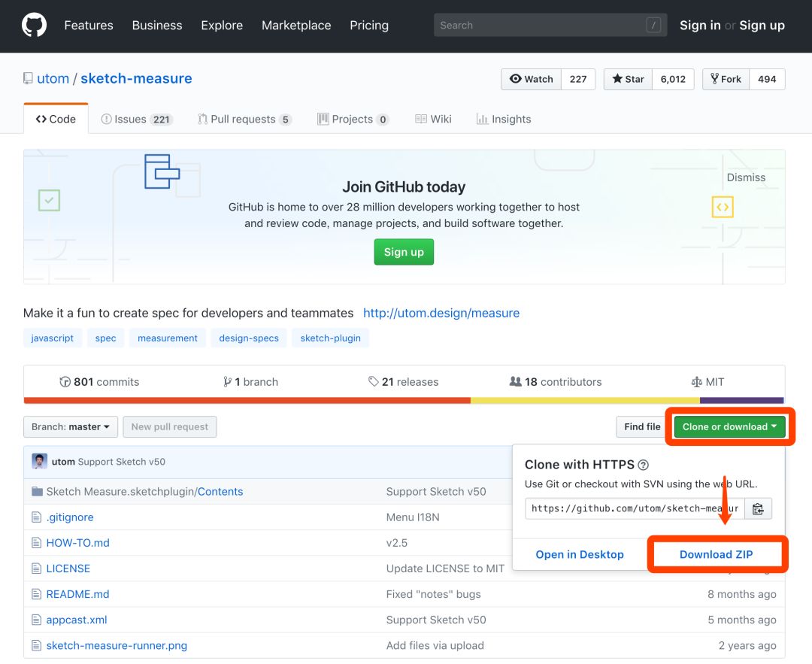
Task: Click the file icon next to sketch-measure-runner.png
Action: pos(36,645)
